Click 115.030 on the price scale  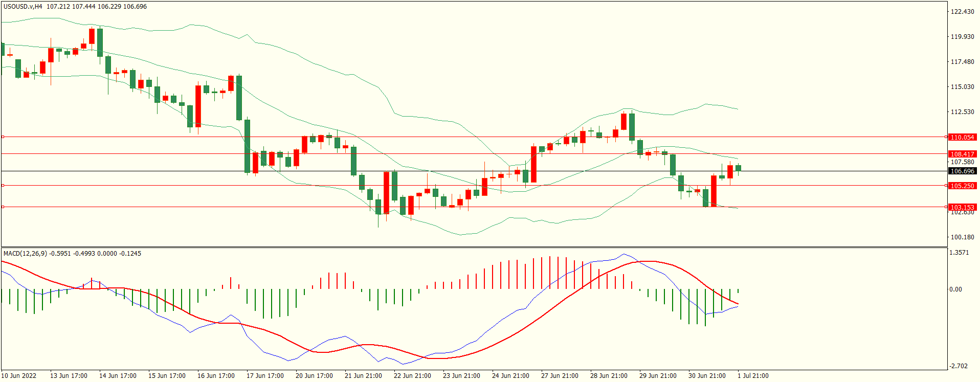click(962, 87)
